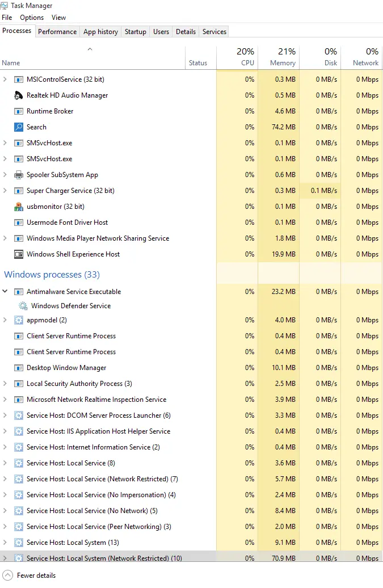
Task: Sort by the Status column header
Action: tap(200, 58)
